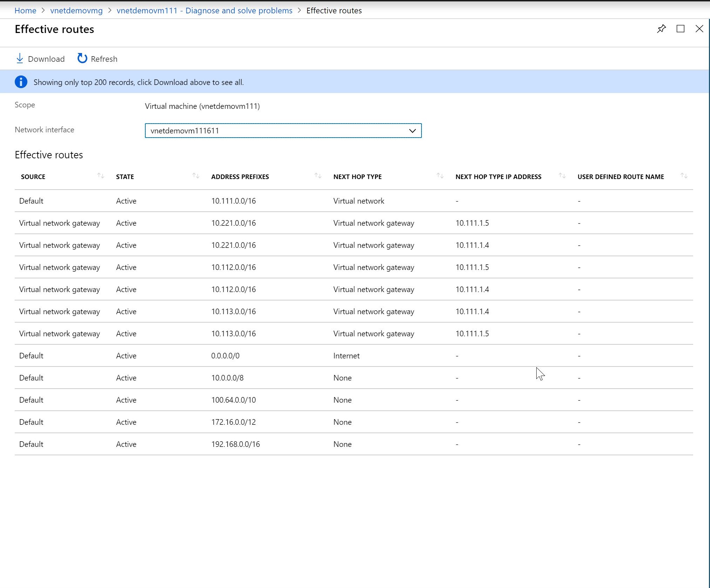Sort by STATE column arrows
Viewport: 710px width, 588px height.
tap(196, 176)
